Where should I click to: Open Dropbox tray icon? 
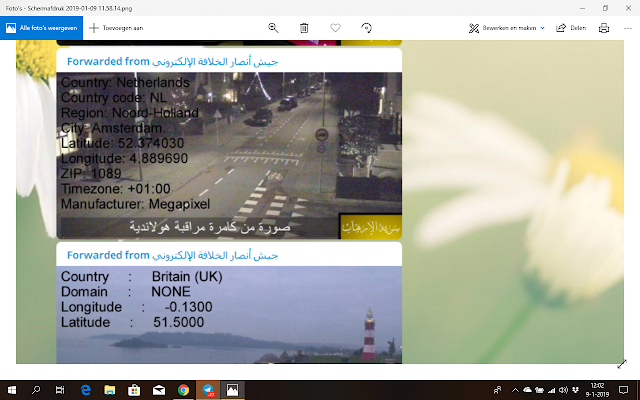tap(576, 390)
